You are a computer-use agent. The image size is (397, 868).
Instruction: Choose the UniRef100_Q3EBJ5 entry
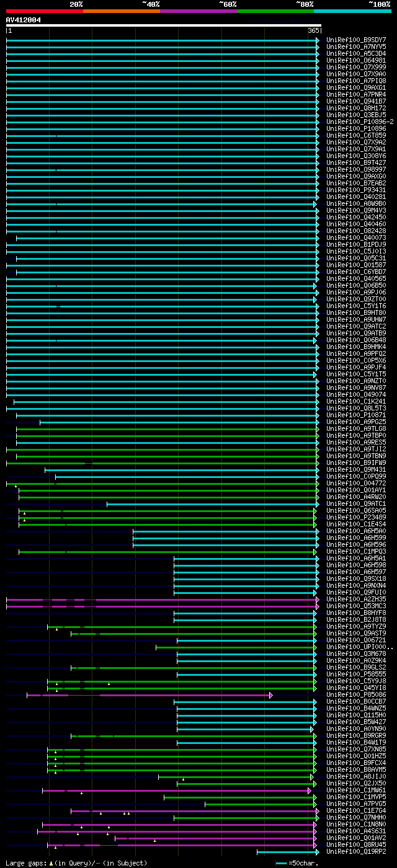tap(356, 115)
